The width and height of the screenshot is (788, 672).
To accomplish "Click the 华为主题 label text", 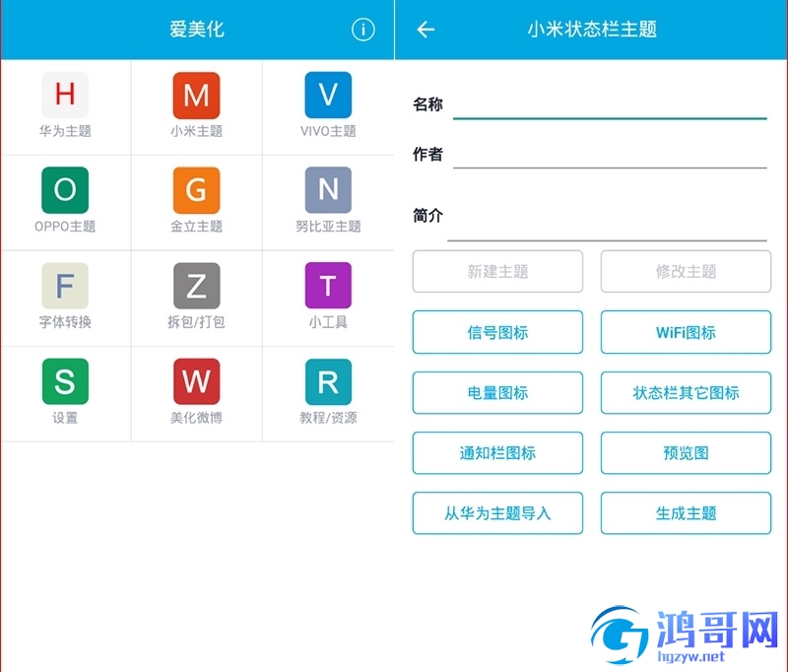I will click(x=65, y=131).
